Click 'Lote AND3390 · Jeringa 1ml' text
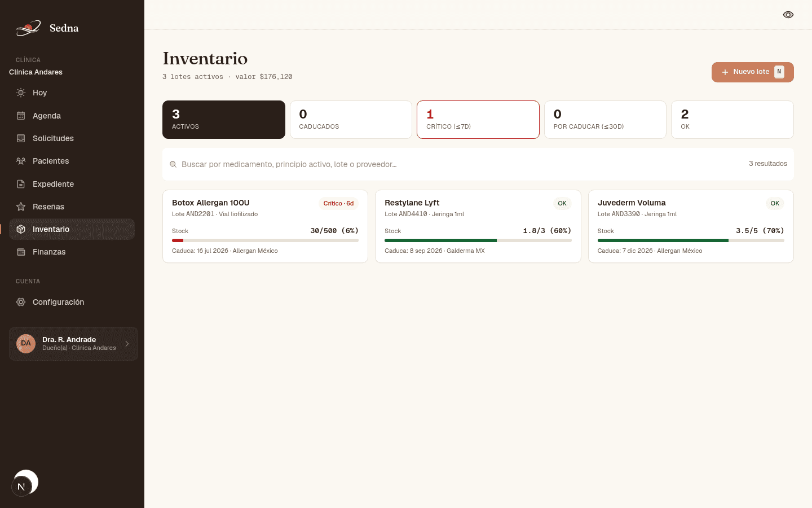 coord(637,214)
